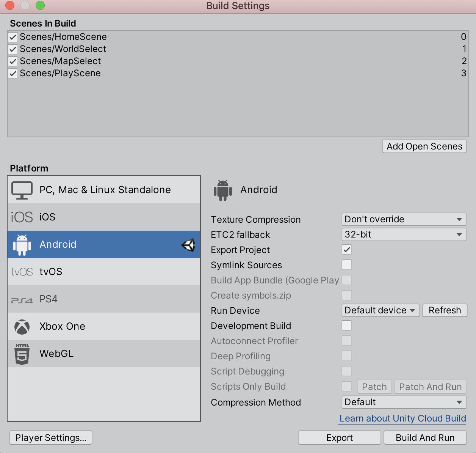Click the Android icon in settings header
The width and height of the screenshot is (476, 453).
click(x=223, y=190)
